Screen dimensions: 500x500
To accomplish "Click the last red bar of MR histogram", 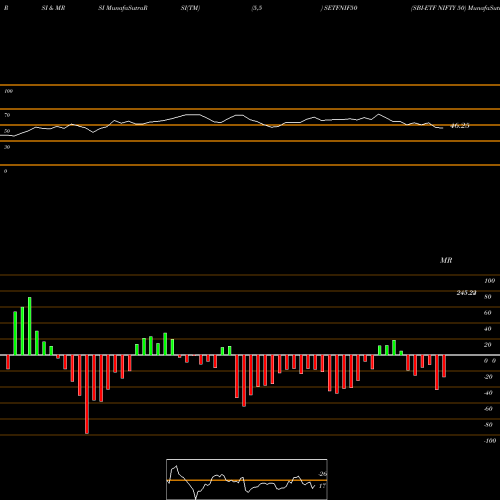I will click(x=444, y=366).
